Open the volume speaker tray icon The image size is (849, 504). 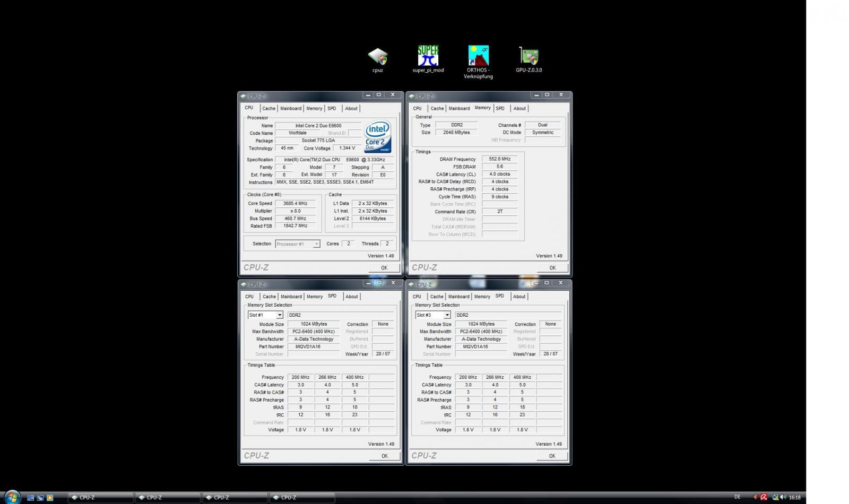click(x=783, y=497)
